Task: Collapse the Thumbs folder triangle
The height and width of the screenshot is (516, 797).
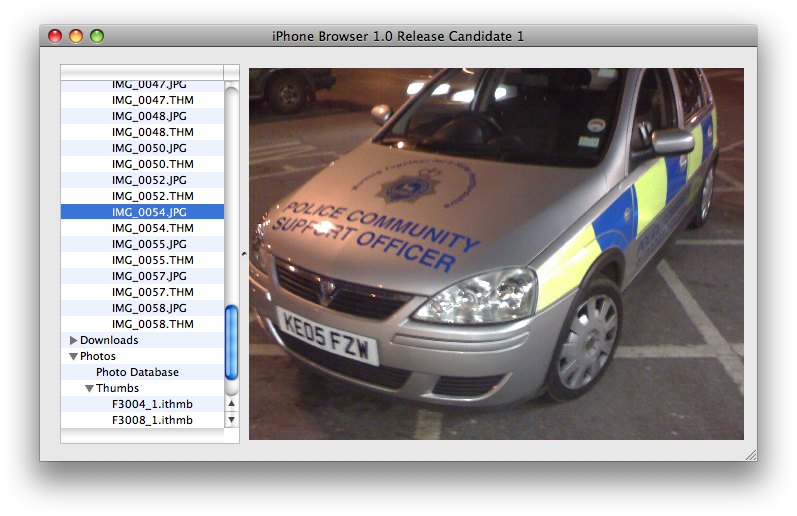Action: (90, 388)
